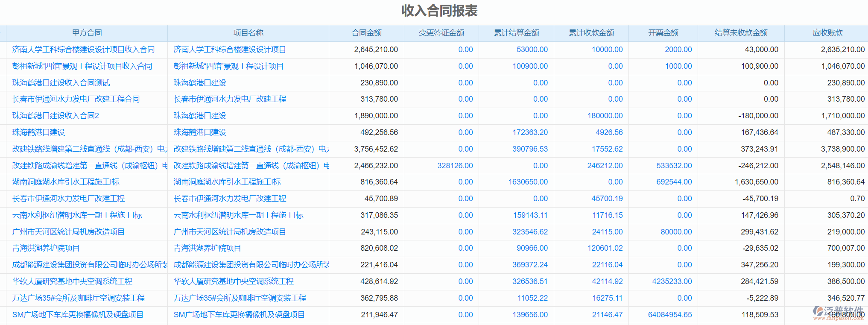Click the 变更签证金额 column header

pos(441,33)
